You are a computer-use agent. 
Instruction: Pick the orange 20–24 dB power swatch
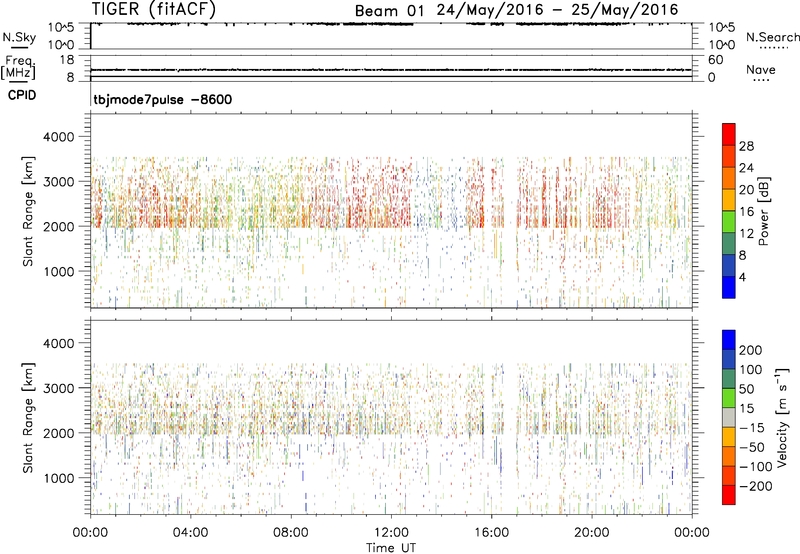pyautogui.click(x=729, y=179)
